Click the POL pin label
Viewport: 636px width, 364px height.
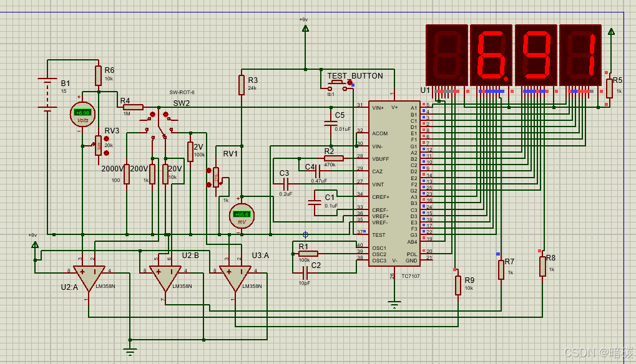click(x=412, y=254)
